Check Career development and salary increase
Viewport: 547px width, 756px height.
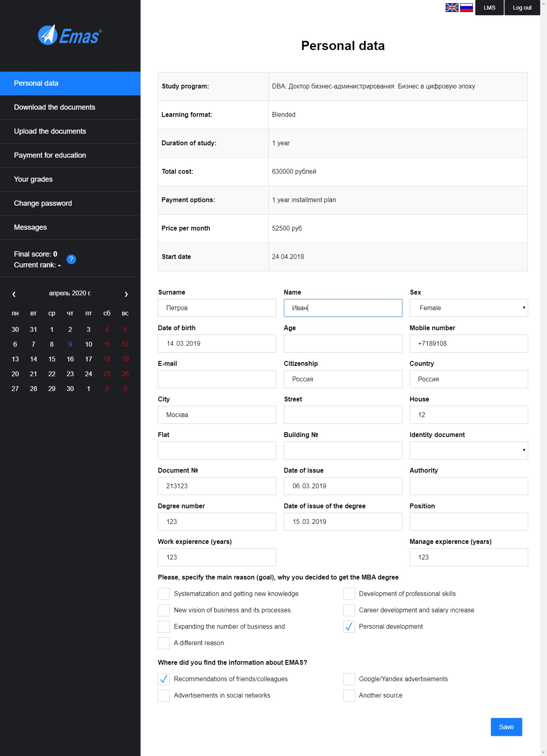[349, 610]
